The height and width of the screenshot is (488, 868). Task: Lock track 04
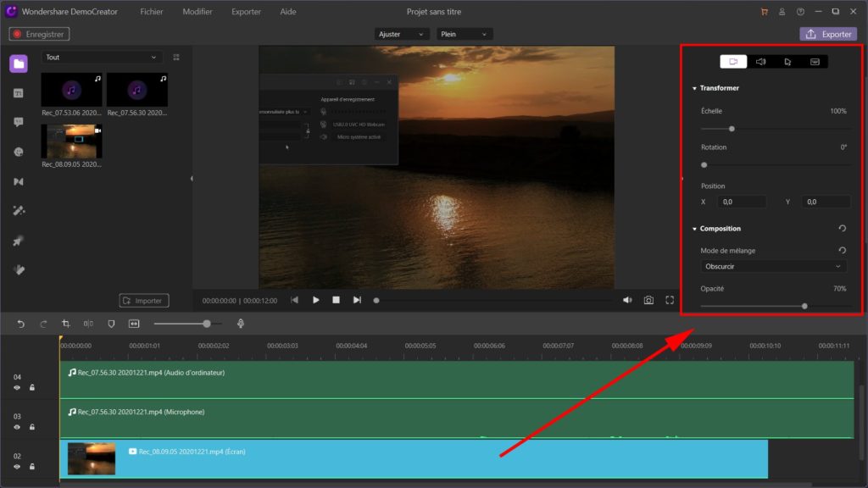(x=32, y=388)
